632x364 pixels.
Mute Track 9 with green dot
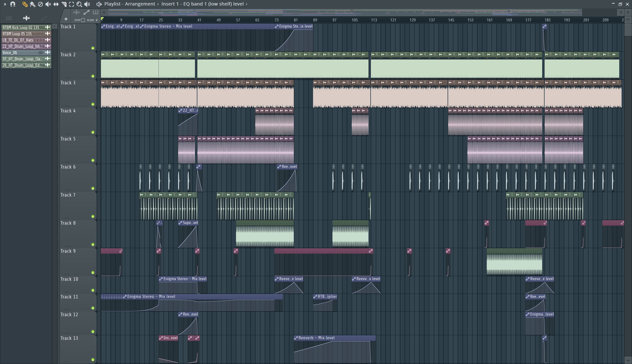(x=93, y=272)
